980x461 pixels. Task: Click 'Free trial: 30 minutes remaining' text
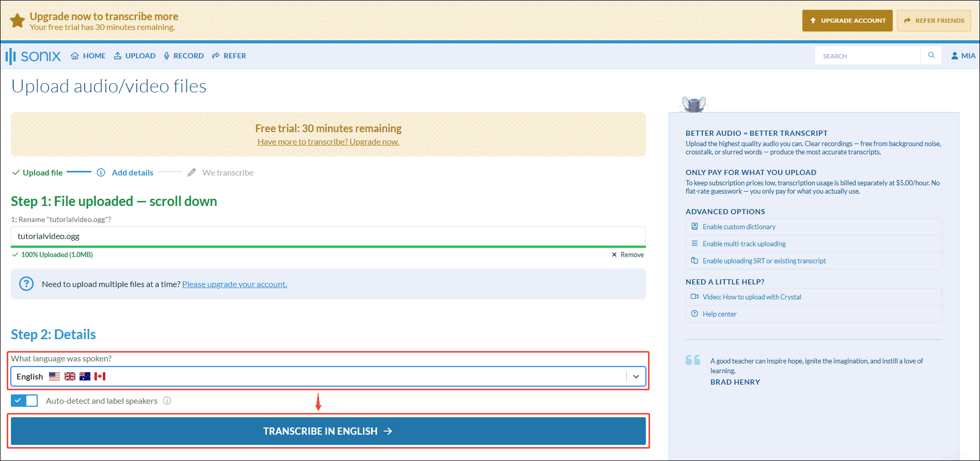pyautogui.click(x=328, y=128)
